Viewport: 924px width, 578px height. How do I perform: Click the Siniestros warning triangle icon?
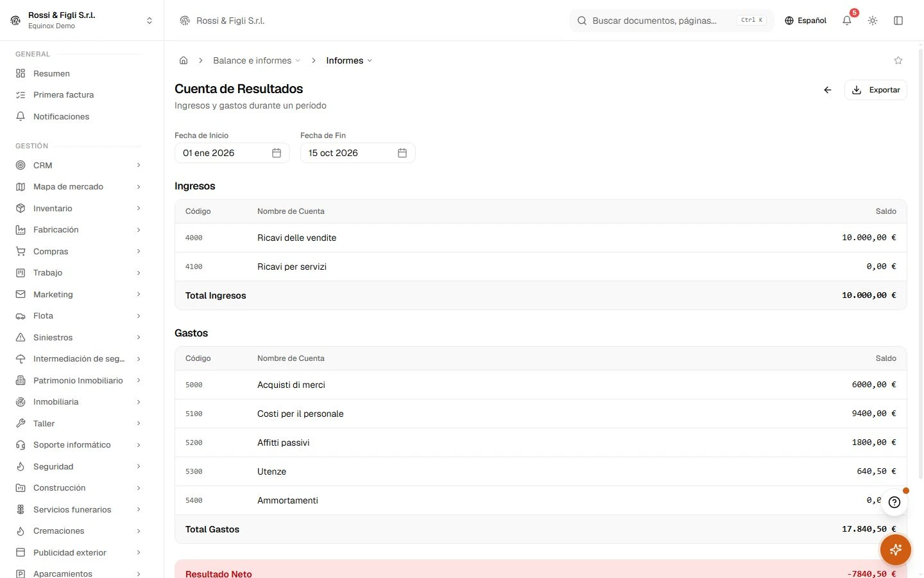coord(21,338)
